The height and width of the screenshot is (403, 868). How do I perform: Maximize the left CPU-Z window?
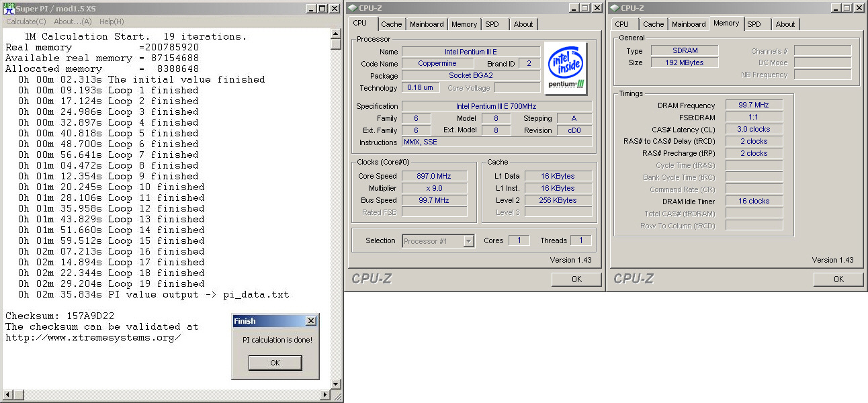point(584,8)
